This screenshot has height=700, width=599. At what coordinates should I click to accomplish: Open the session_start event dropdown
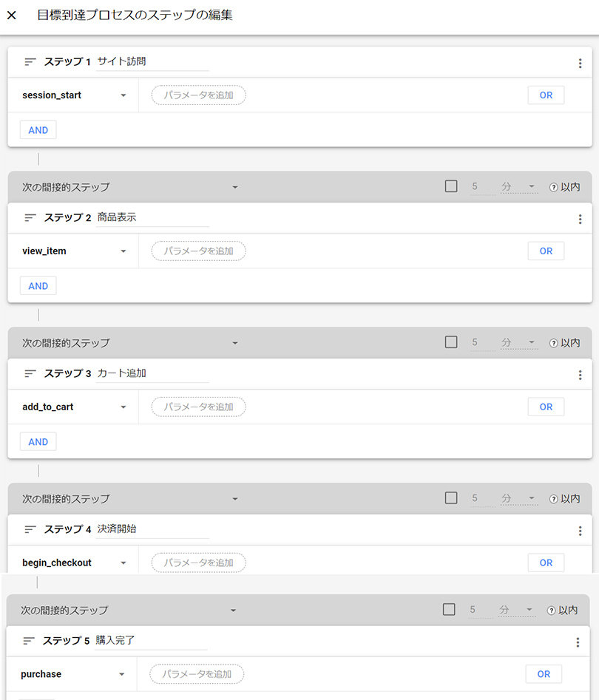click(123, 95)
